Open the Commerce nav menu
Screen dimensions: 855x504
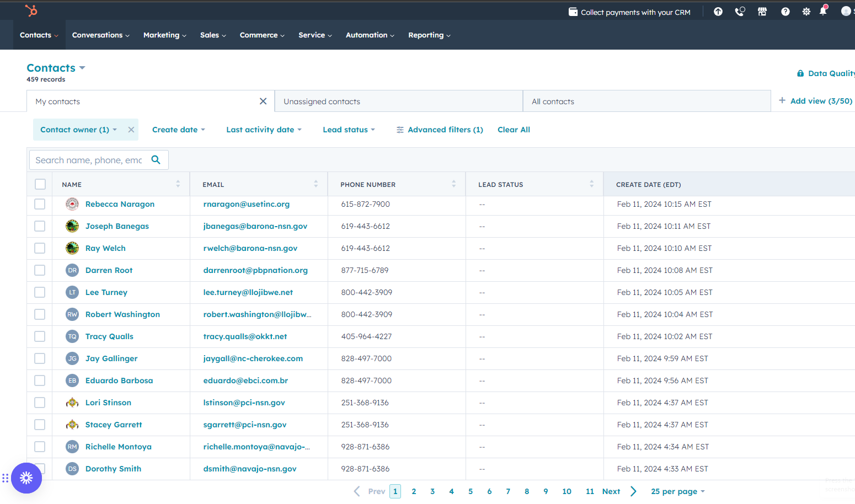262,35
